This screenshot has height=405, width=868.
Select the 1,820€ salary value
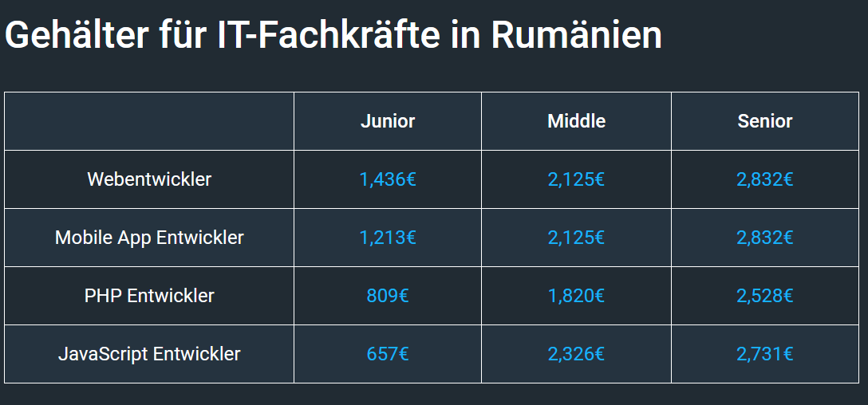tap(576, 296)
